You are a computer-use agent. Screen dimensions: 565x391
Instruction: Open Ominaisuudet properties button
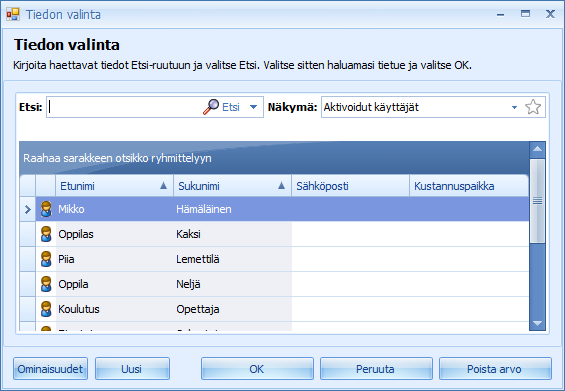[50, 369]
